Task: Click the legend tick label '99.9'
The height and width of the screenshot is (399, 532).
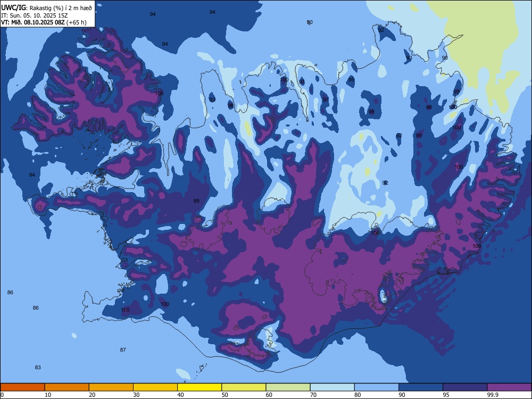Action: 492,395
